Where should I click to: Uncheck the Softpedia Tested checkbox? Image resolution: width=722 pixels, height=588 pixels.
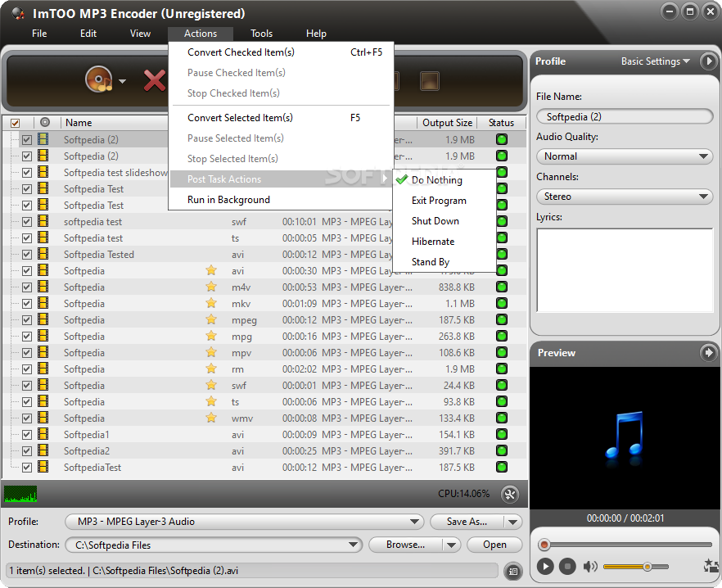(27, 255)
